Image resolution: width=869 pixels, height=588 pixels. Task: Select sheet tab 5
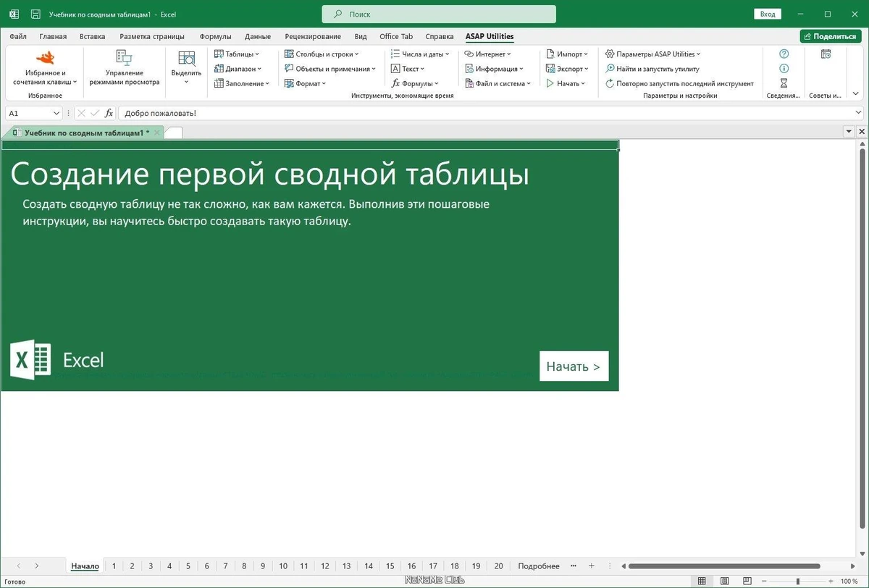[188, 566]
